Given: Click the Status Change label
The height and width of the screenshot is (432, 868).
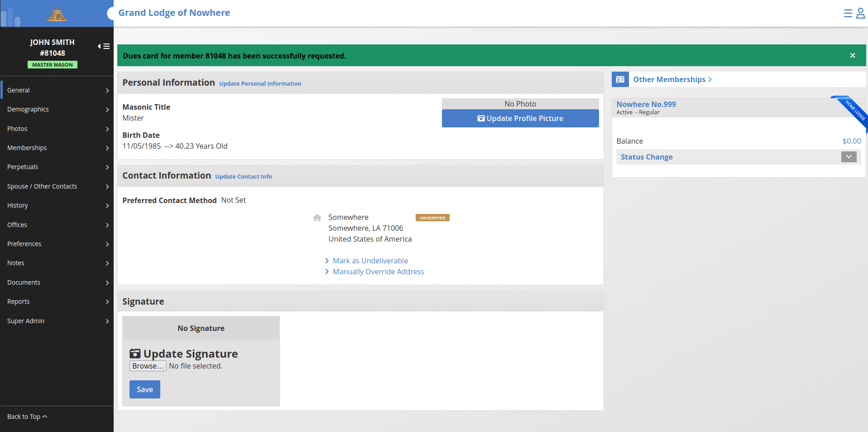Looking at the screenshot, I should (x=647, y=157).
